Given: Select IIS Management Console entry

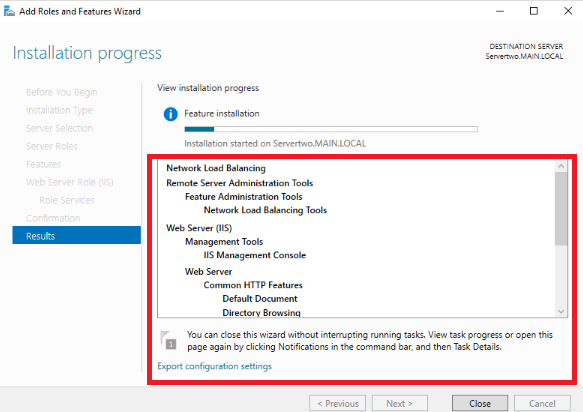Looking at the screenshot, I should pos(255,255).
